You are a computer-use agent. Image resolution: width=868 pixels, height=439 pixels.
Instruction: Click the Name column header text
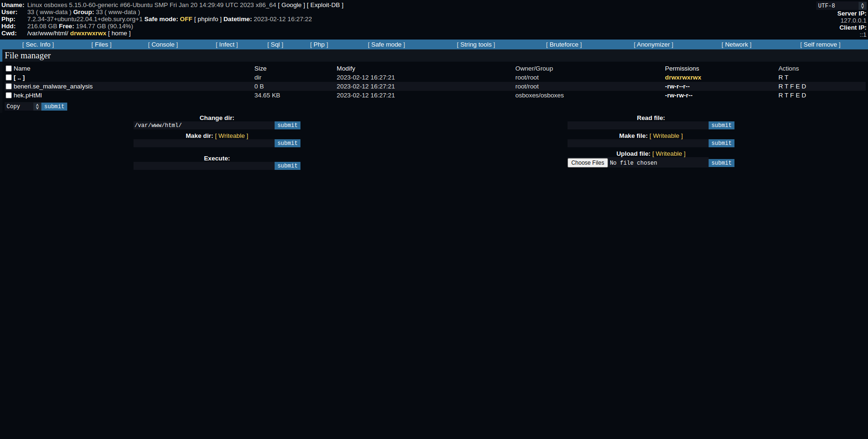(22, 69)
